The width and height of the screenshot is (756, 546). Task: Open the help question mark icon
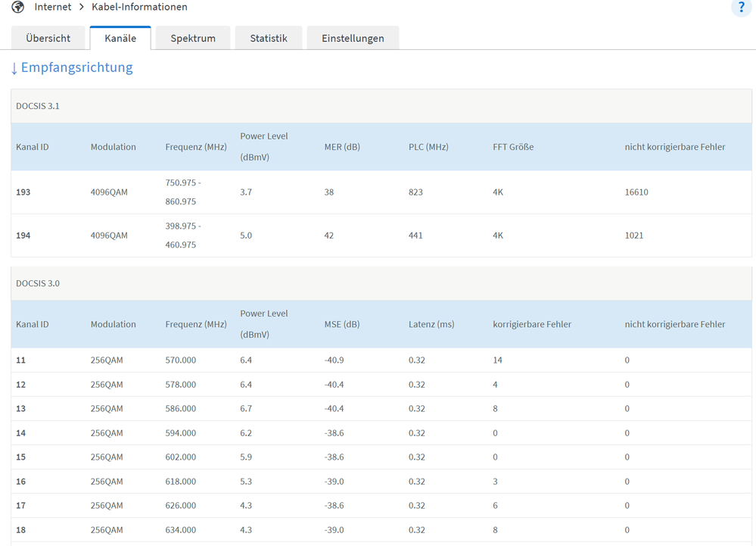[741, 8]
